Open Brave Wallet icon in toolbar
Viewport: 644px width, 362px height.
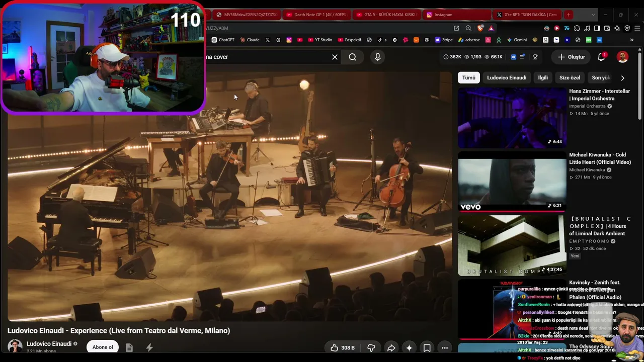607,28
